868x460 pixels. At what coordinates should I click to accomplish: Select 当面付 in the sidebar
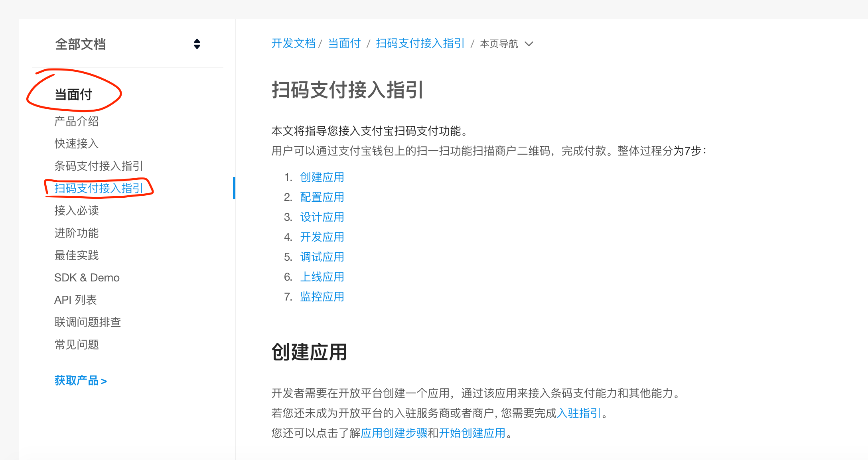[x=73, y=94]
